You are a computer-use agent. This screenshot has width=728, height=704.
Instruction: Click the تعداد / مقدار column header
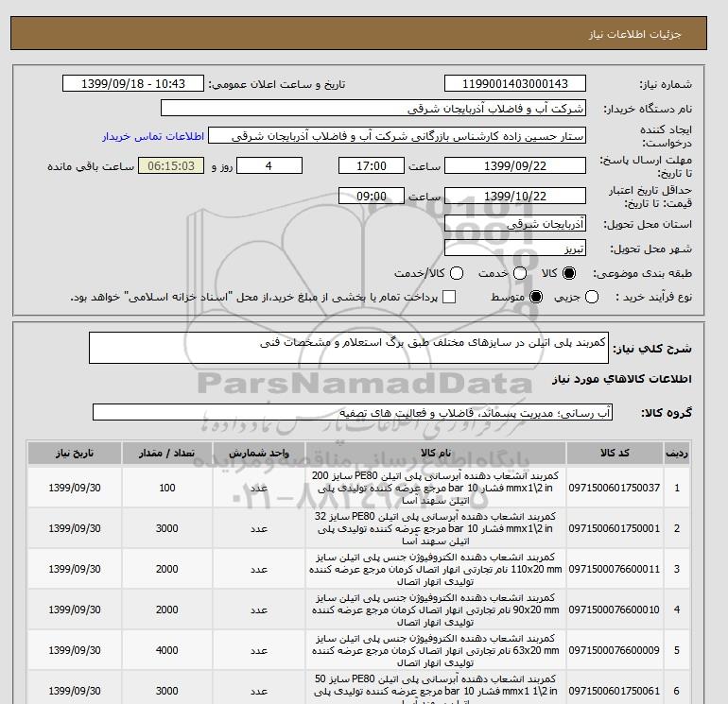click(x=167, y=453)
